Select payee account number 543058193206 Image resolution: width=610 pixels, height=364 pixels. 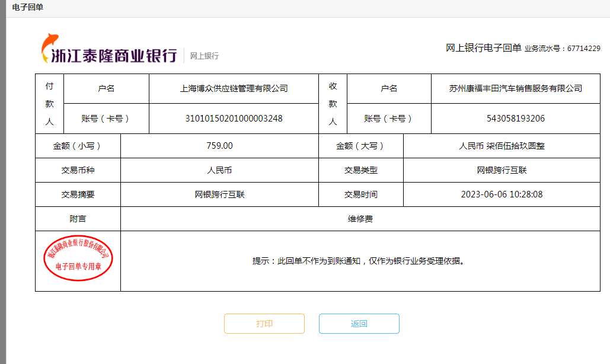515,119
